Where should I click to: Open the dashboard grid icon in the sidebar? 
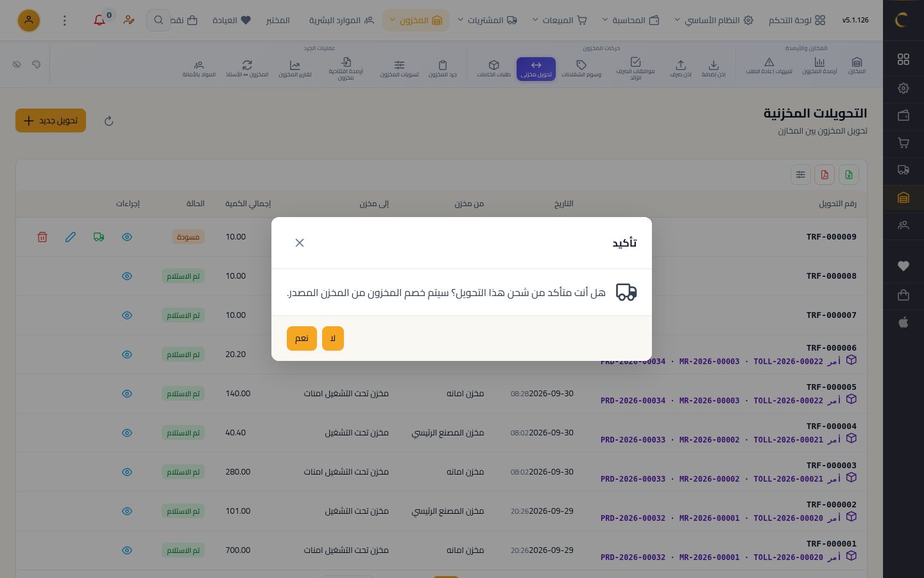pos(903,59)
